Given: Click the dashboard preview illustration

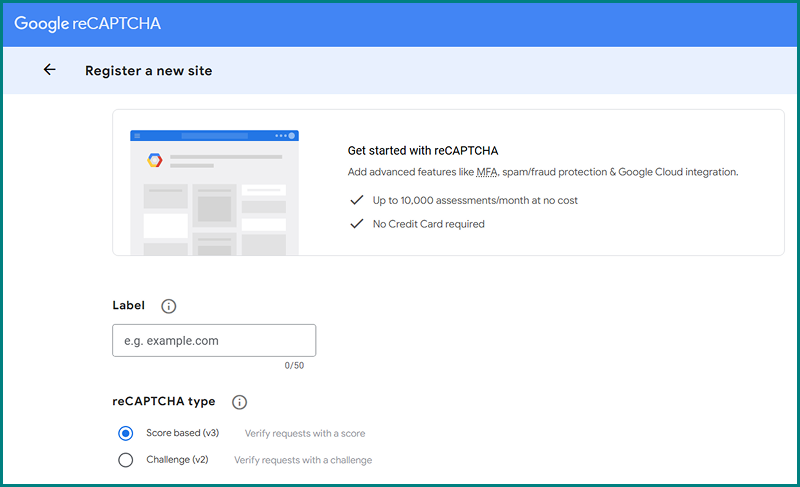Looking at the screenshot, I should point(215,192).
